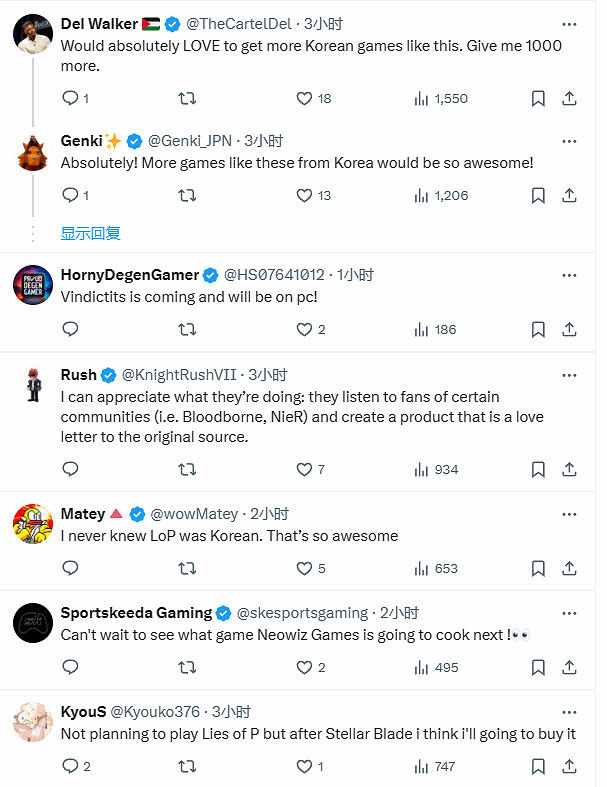Open Del Walker's profile picture
This screenshot has height=787, width=607.
(33, 34)
